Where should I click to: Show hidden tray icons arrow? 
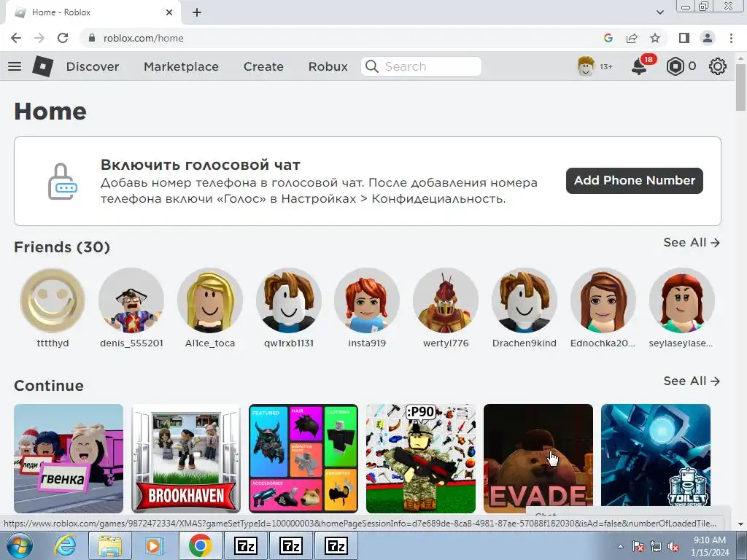tap(620, 546)
